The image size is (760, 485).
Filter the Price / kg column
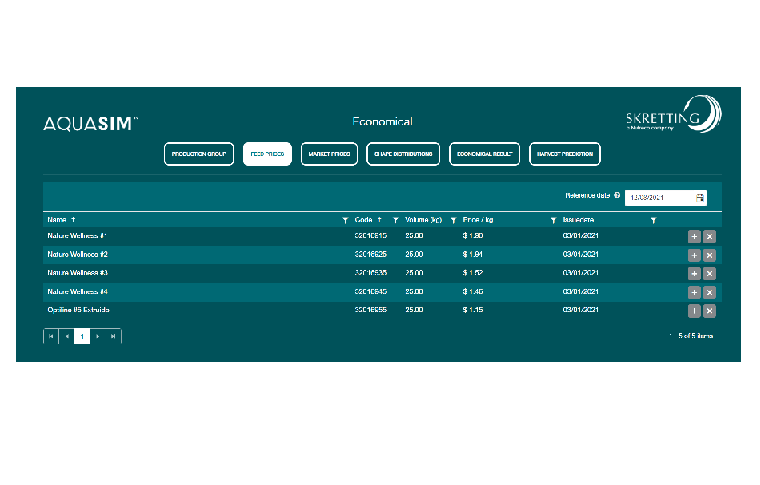tap(553, 219)
